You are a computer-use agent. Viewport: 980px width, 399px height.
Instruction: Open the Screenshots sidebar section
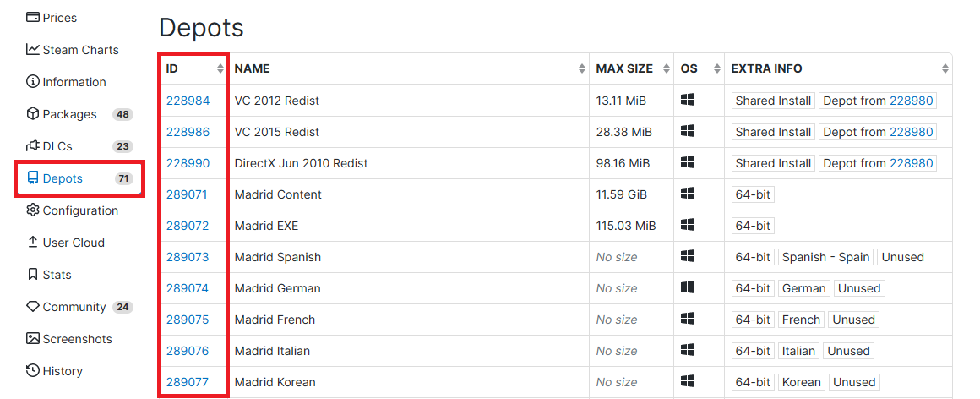click(77, 339)
